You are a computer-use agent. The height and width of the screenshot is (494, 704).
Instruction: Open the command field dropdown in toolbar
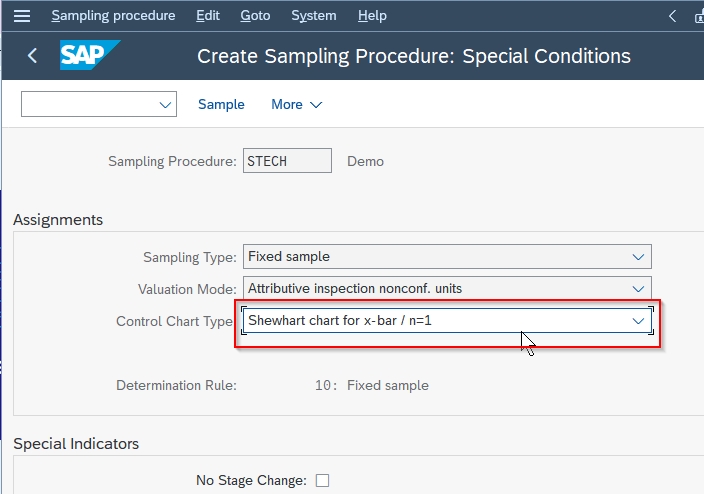tap(165, 105)
